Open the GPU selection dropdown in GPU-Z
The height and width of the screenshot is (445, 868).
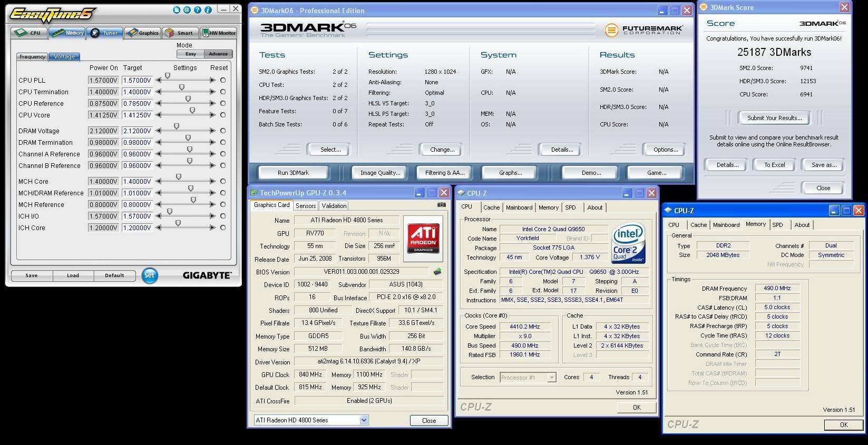tap(364, 420)
